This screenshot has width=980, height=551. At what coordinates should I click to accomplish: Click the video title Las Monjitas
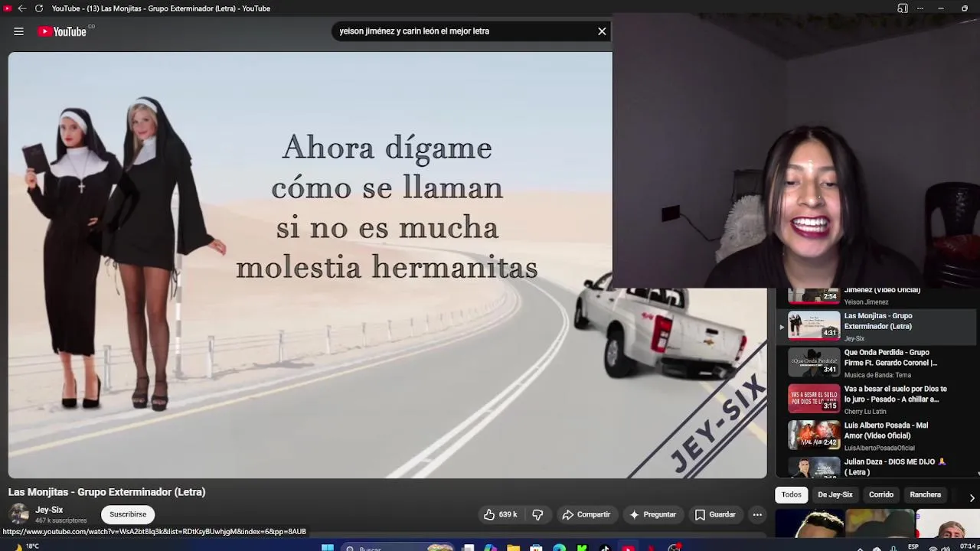click(107, 492)
